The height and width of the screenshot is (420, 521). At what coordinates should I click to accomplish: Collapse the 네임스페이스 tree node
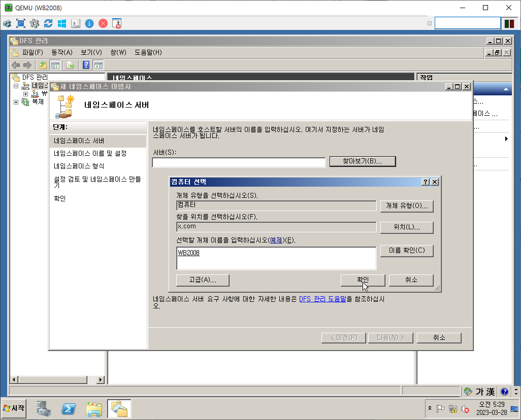click(16, 86)
